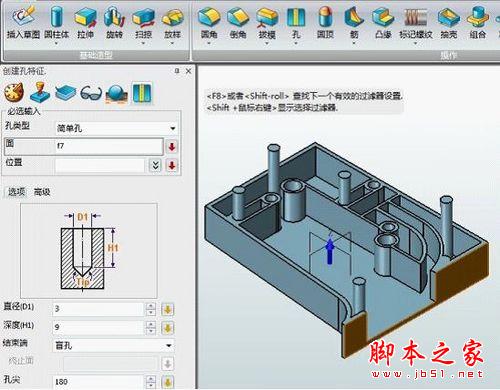Decrease 深度(H1) with the down spinner
This screenshot has height=390, width=500.
[151, 331]
